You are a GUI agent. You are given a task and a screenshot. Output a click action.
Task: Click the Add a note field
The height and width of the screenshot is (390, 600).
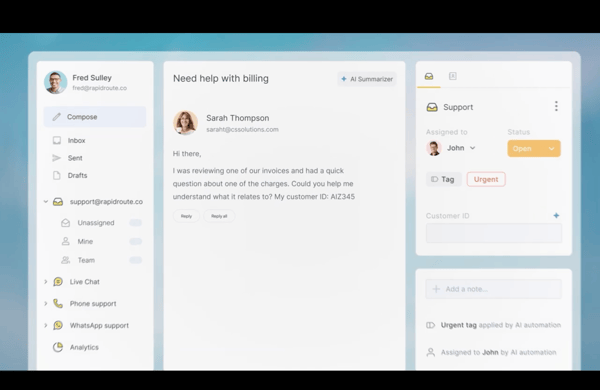(x=494, y=289)
